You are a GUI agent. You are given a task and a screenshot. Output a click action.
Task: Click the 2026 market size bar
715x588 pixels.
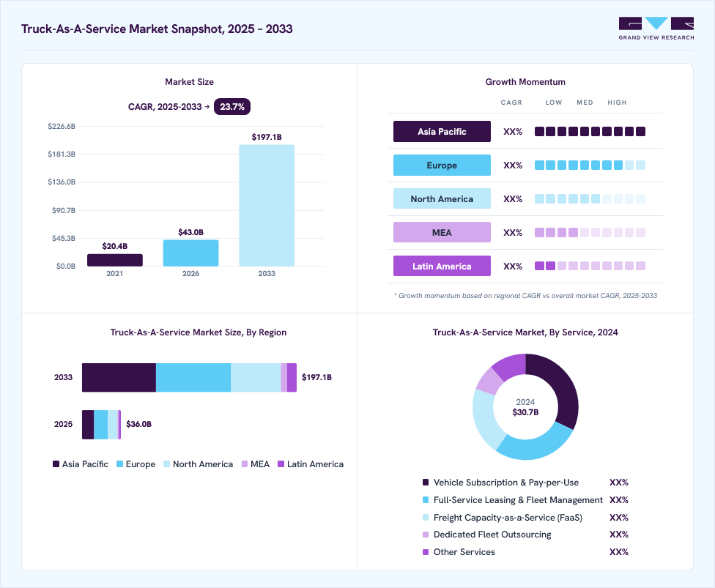pos(190,253)
